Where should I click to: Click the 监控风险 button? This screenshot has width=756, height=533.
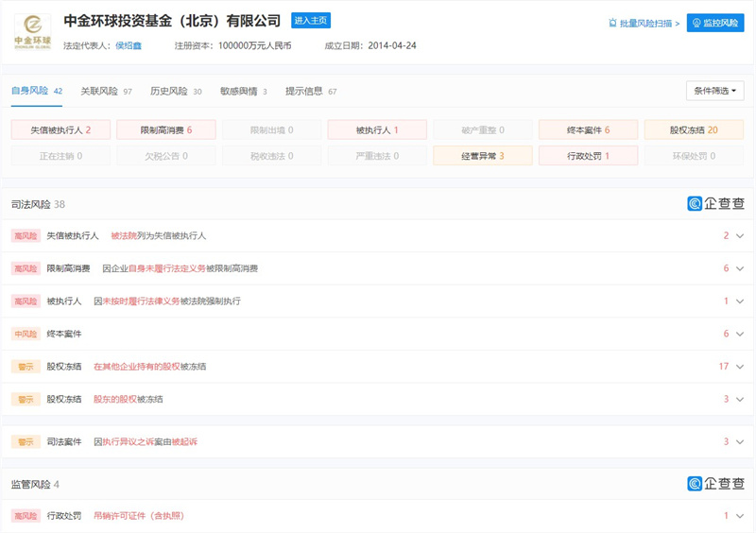715,23
